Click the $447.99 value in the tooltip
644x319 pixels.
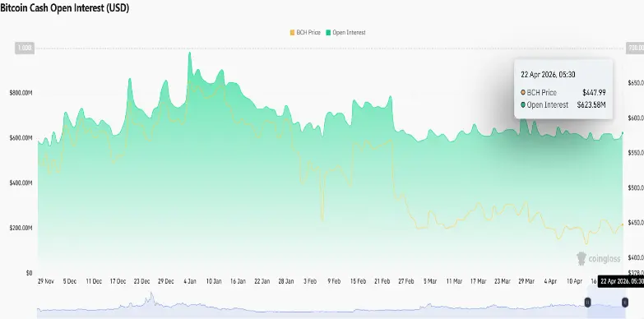pyautogui.click(x=594, y=92)
